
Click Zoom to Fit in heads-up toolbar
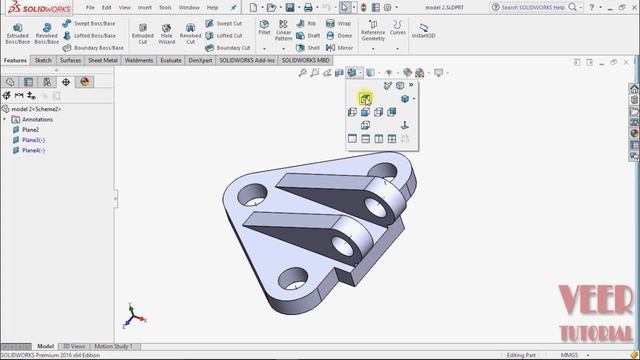302,73
